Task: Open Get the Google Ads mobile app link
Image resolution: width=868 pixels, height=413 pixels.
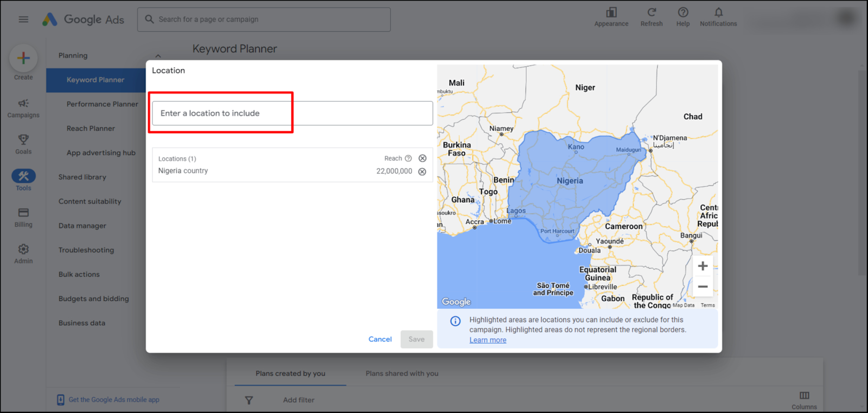Action: 114,400
